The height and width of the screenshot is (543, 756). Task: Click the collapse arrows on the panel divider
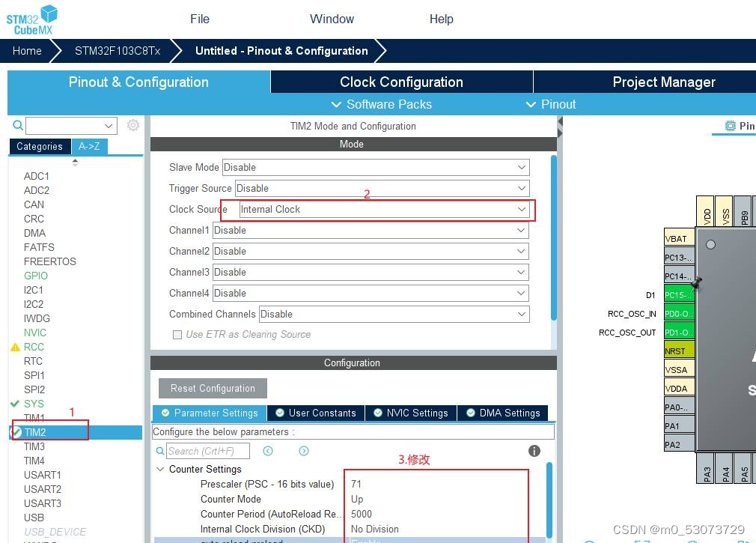coord(560,127)
